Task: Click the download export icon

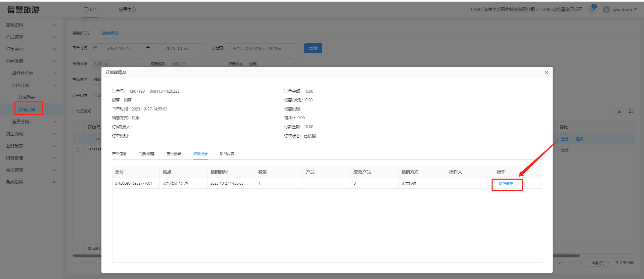Action: pyautogui.click(x=619, y=111)
